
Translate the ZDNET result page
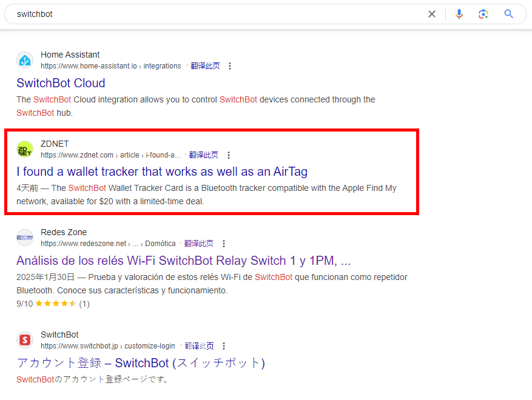click(x=204, y=155)
